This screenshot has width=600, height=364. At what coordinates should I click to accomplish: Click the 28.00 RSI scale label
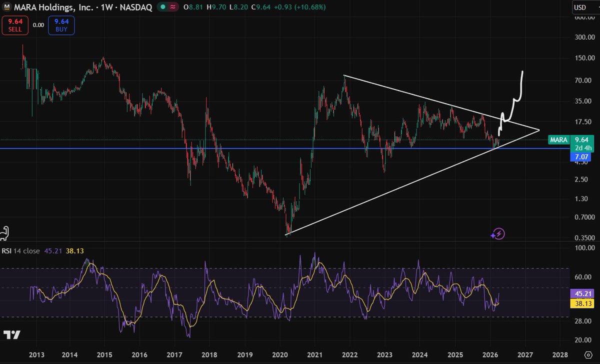[582, 321]
